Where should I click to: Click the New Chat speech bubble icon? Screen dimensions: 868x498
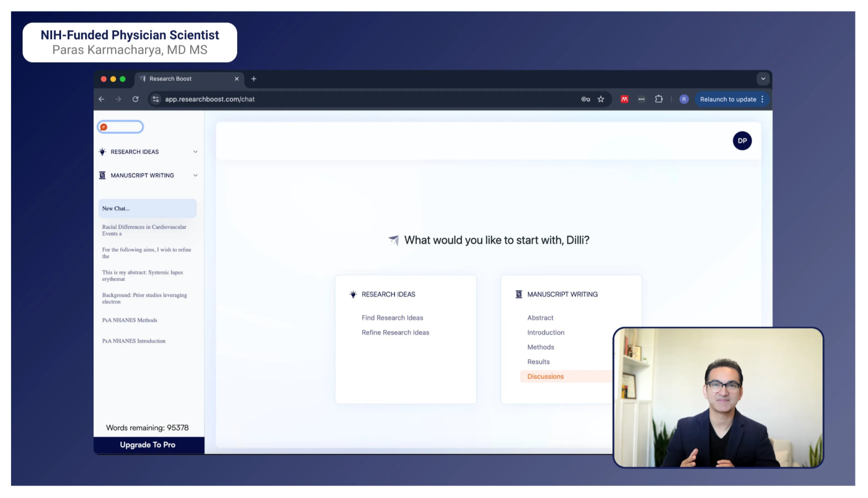[x=104, y=126]
